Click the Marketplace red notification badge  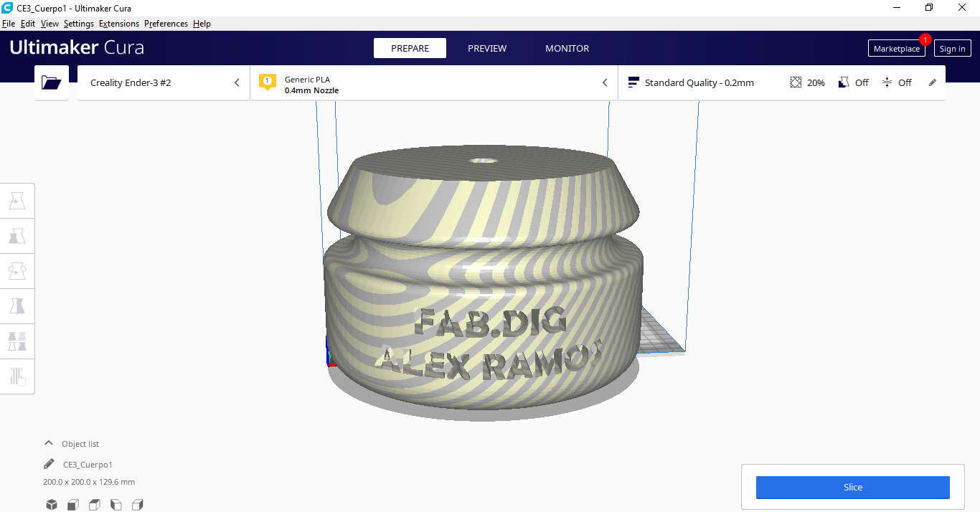point(925,39)
